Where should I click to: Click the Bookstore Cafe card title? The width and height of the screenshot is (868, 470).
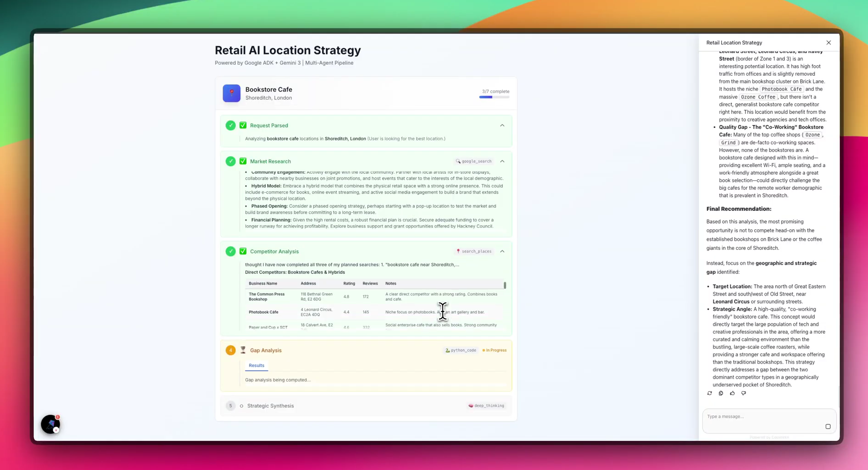coord(268,89)
